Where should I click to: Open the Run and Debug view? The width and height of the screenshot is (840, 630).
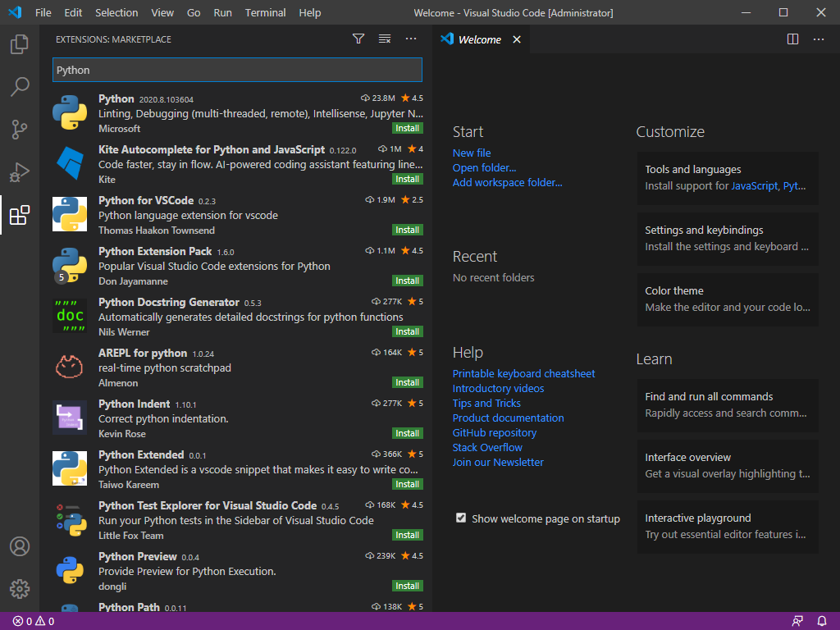pos(20,172)
